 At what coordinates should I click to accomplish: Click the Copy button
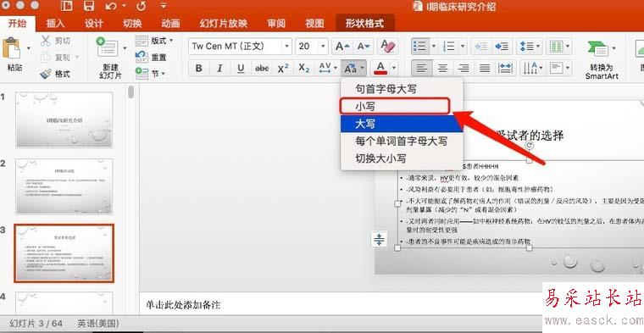[55, 58]
